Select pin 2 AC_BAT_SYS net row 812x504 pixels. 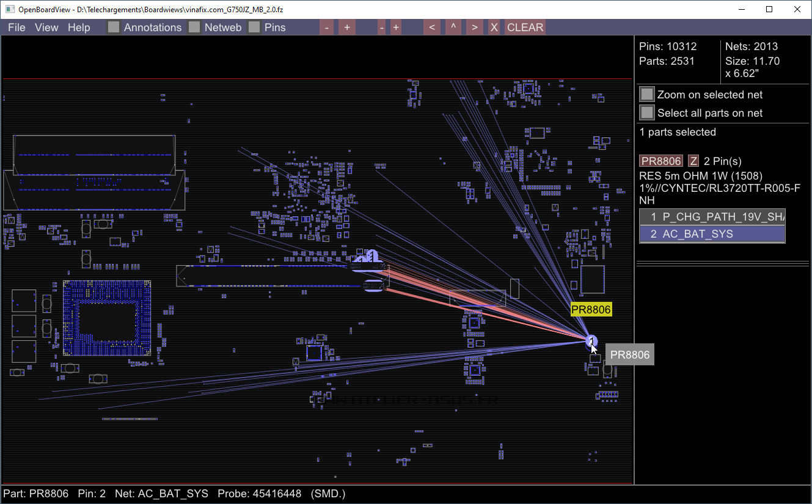coord(712,234)
